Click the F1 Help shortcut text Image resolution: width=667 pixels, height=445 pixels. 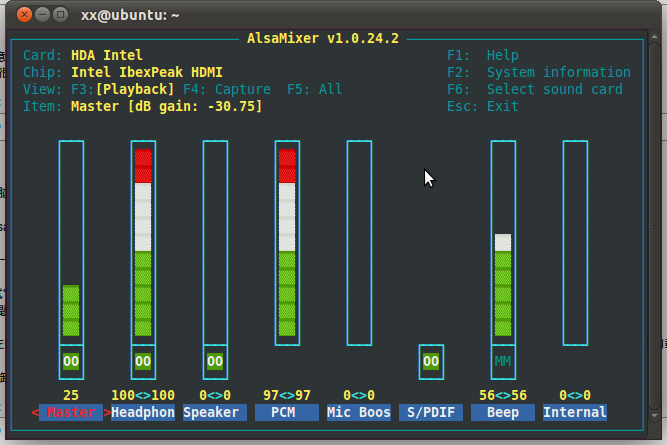coord(483,55)
